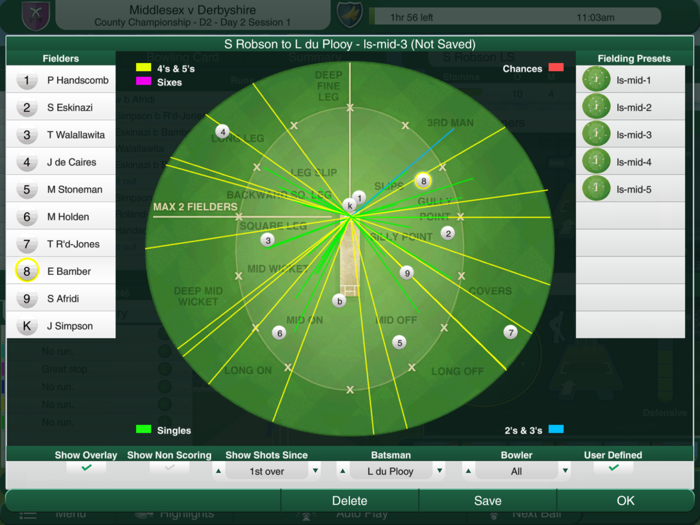
Task: Click the ls-mid-1 preset field icon
Action: point(596,79)
